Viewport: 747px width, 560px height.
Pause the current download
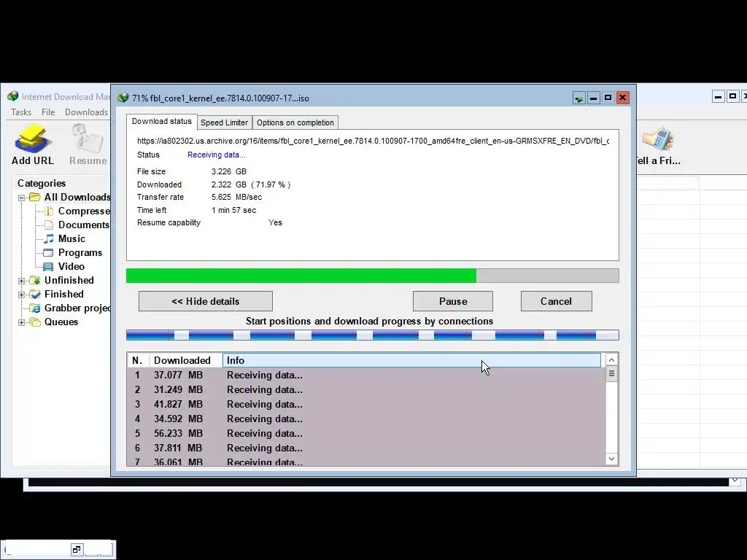(x=452, y=301)
